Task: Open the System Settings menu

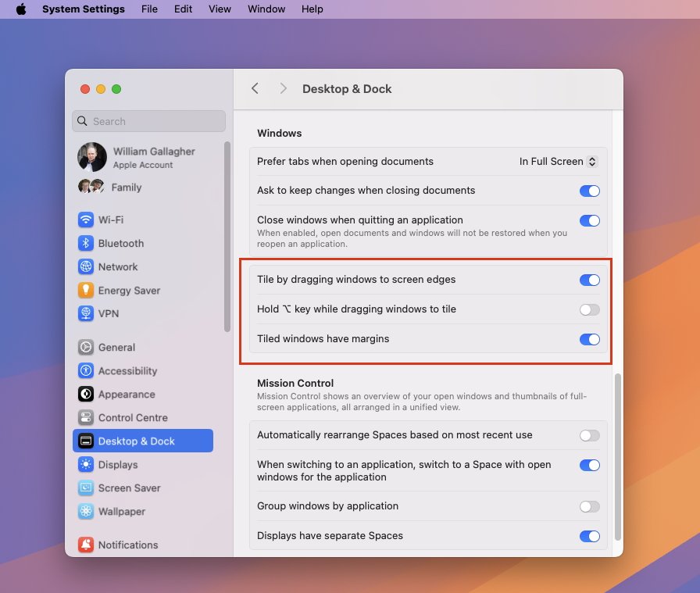Action: click(x=84, y=9)
